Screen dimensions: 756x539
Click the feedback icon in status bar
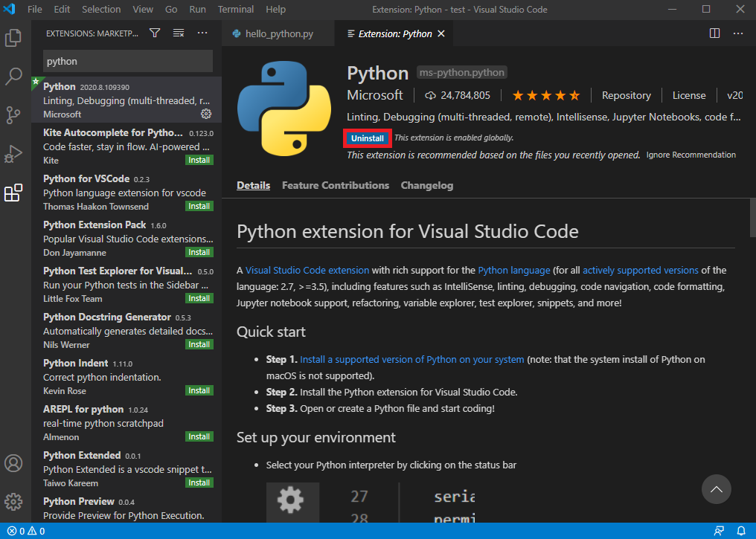pos(719,531)
